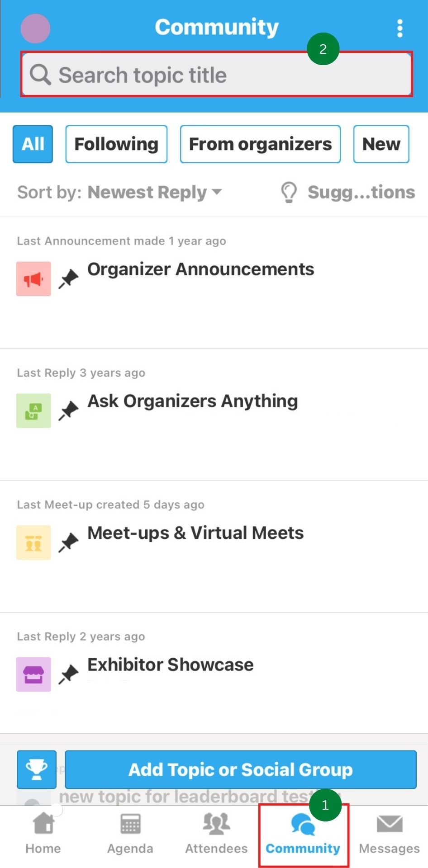
Task: Tap the yellow Meet-ups topic icon
Action: pyautogui.click(x=33, y=542)
